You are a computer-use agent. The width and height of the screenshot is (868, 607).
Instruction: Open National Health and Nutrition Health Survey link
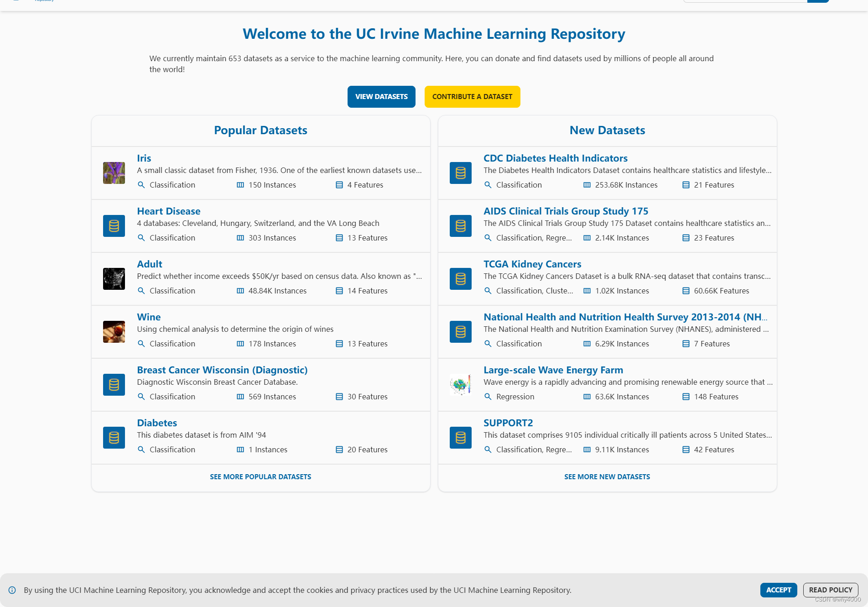pyautogui.click(x=625, y=317)
